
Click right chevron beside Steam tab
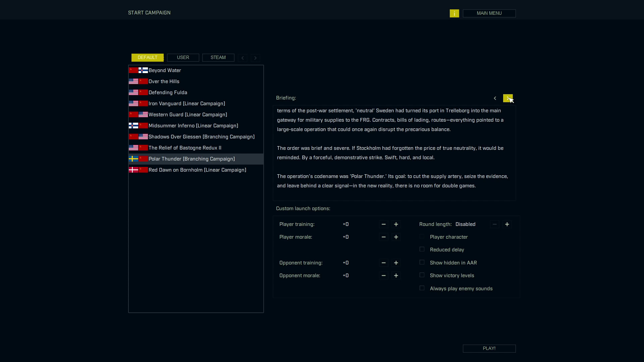(255, 58)
